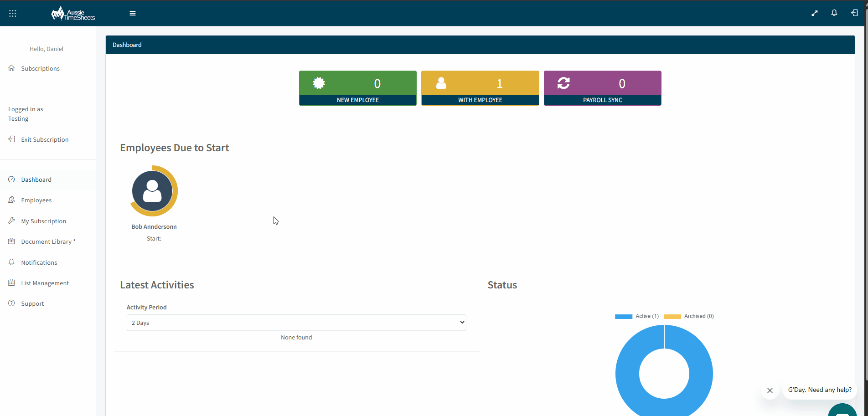Click the Dashboard panel header title
This screenshot has height=416, width=868.
(127, 45)
